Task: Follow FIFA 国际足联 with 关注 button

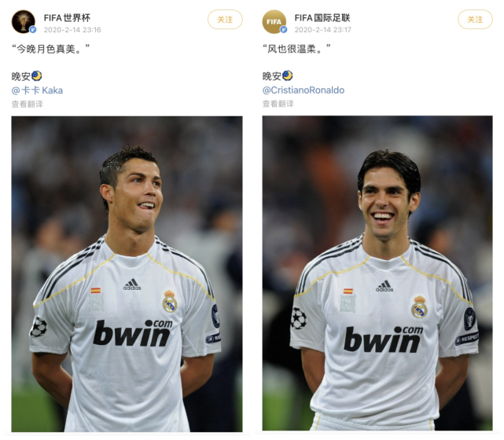Action: pos(475,20)
